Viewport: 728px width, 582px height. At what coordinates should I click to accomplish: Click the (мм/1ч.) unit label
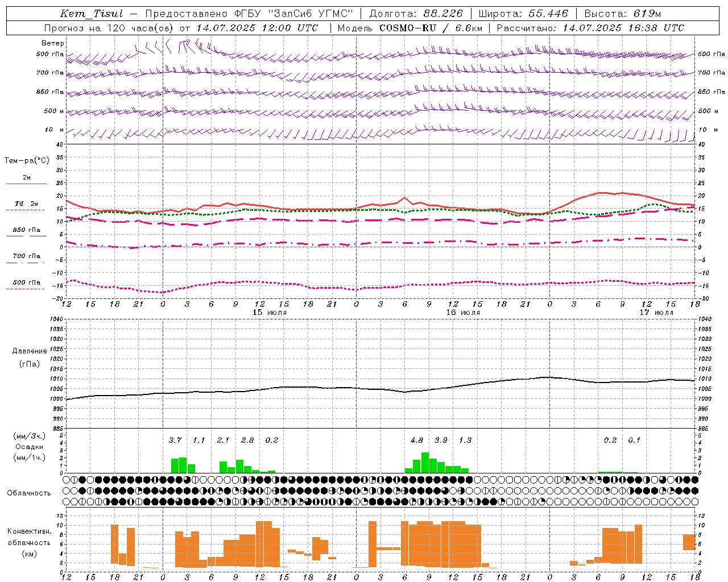click(30, 458)
